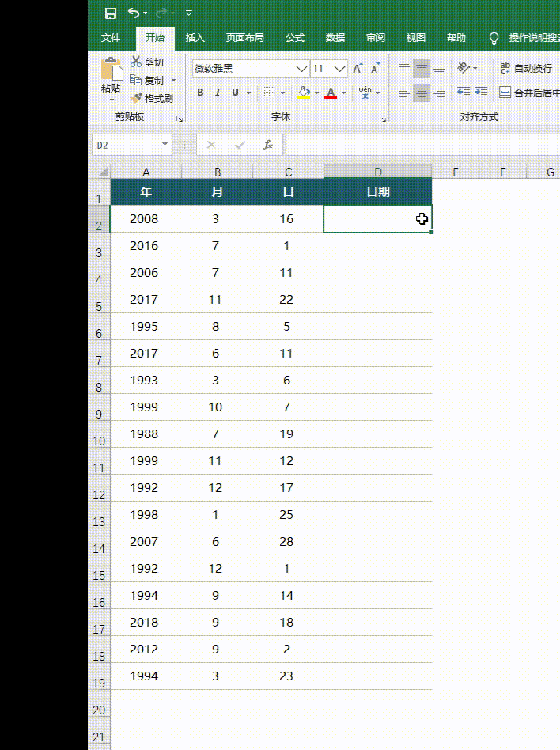Screen dimensions: 560x750
Task: Open the font size 11 dropdown
Action: pyautogui.click(x=339, y=69)
